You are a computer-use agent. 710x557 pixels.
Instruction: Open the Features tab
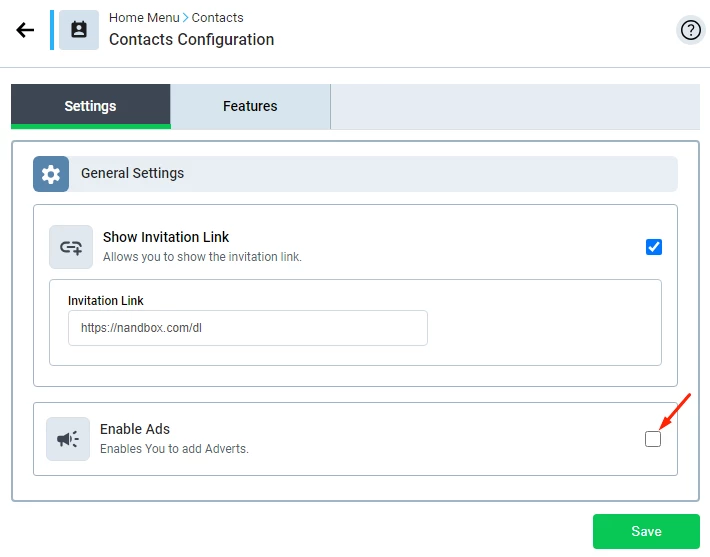(250, 106)
